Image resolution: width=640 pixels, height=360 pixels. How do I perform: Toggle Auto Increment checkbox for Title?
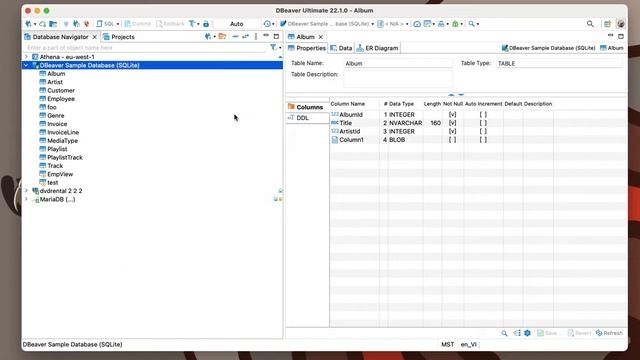(x=483, y=123)
